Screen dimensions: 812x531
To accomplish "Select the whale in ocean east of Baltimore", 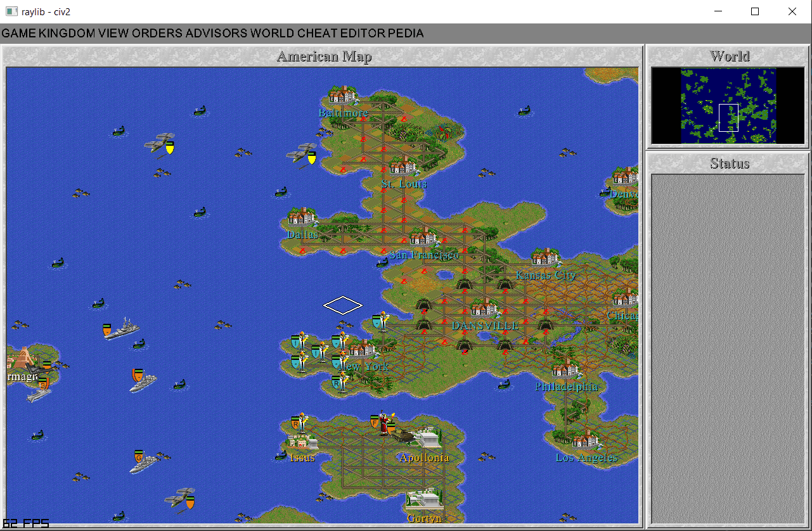I will click(524, 110).
